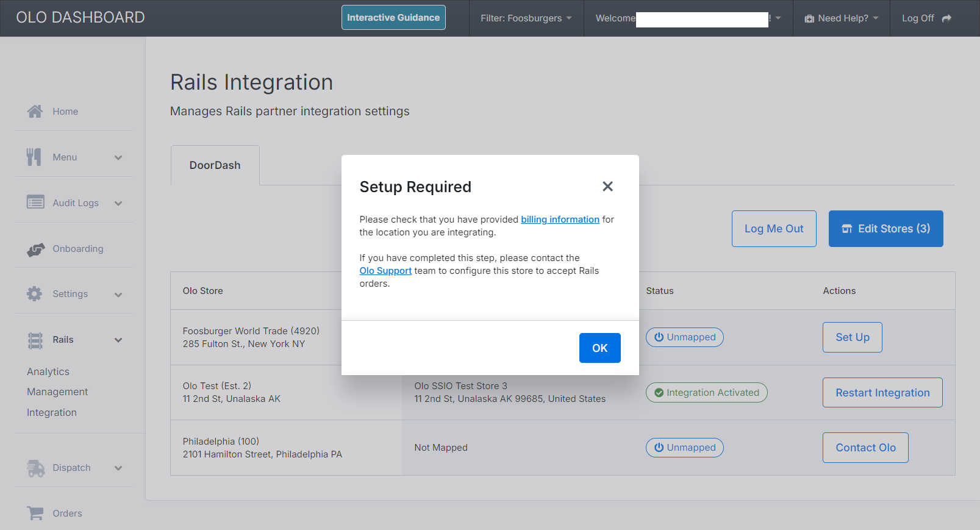Click the Rails track icon
The height and width of the screenshot is (530, 980).
35,340
